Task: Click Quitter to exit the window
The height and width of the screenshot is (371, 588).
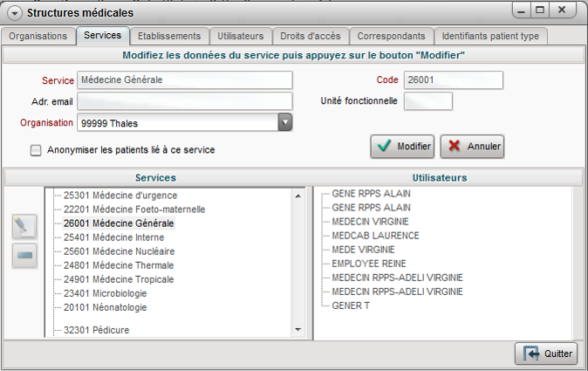Action: tap(545, 354)
